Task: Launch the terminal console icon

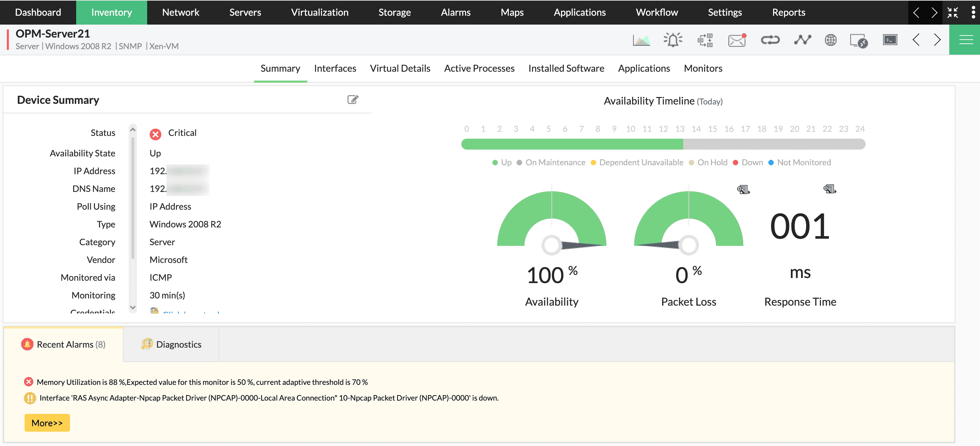Action: click(x=890, y=40)
